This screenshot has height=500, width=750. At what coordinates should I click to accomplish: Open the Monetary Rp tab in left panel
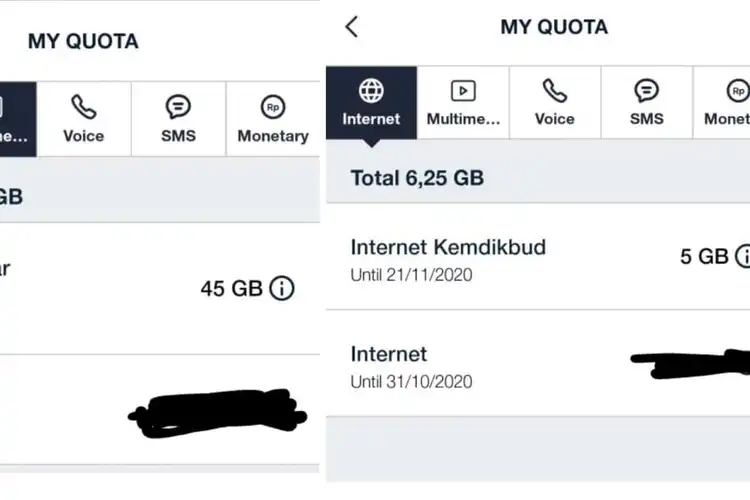click(x=273, y=119)
